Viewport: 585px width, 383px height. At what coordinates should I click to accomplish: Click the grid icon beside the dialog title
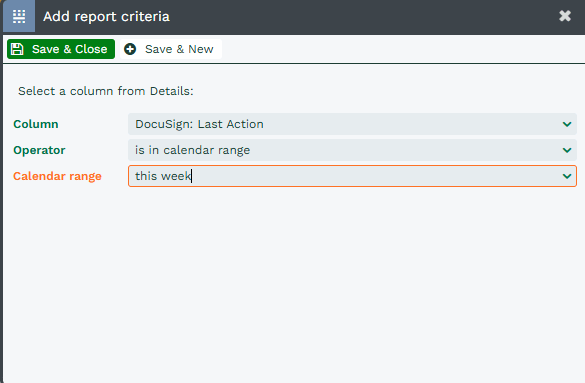pyautogui.click(x=19, y=16)
